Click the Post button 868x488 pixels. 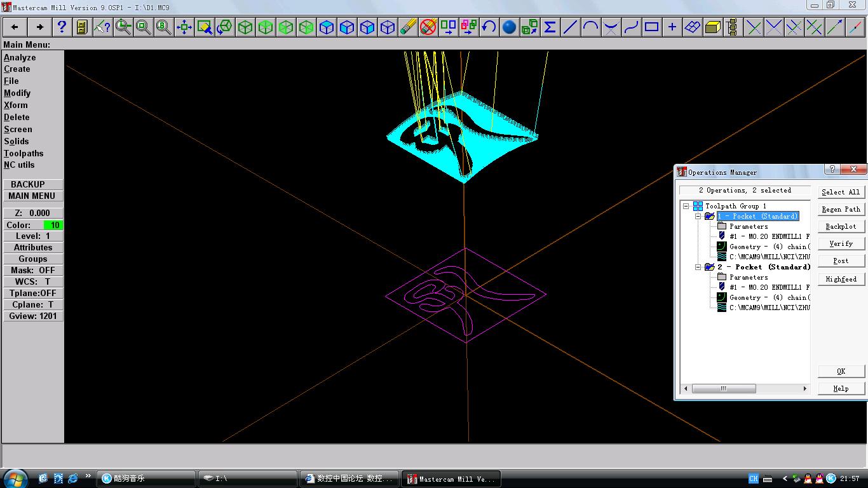841,261
